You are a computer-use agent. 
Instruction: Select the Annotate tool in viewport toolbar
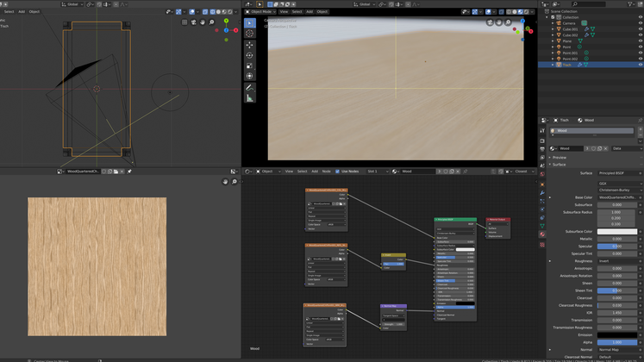[250, 87]
